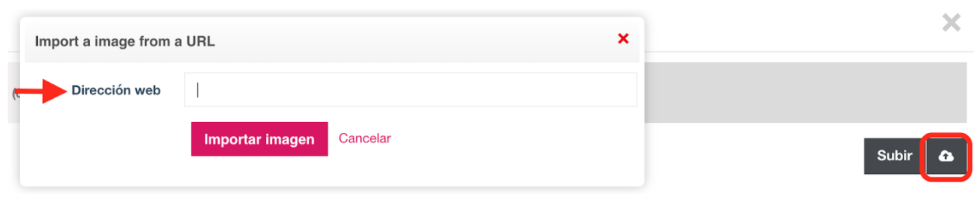
Task: Click the cloud upload icon beside Subir
Action: [946, 156]
